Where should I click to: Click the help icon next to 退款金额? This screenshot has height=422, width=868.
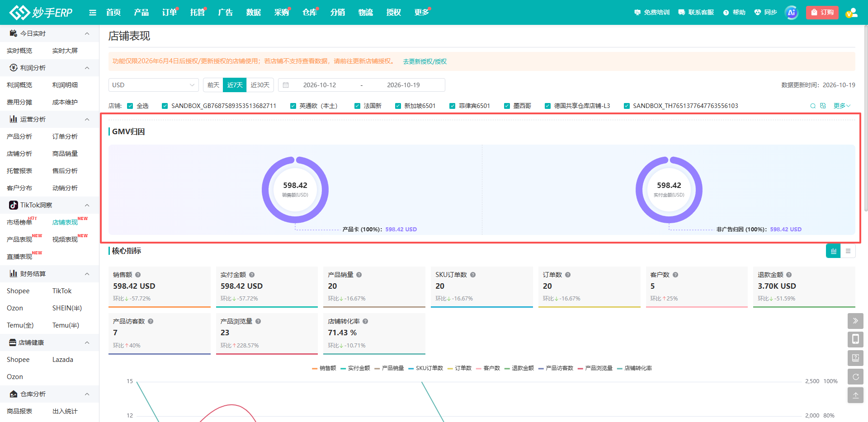[x=789, y=275]
